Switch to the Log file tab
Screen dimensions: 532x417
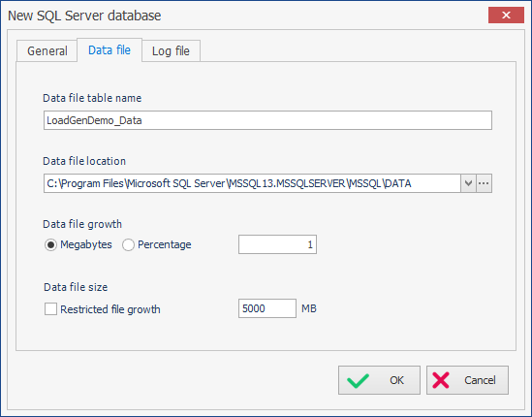[x=171, y=51]
